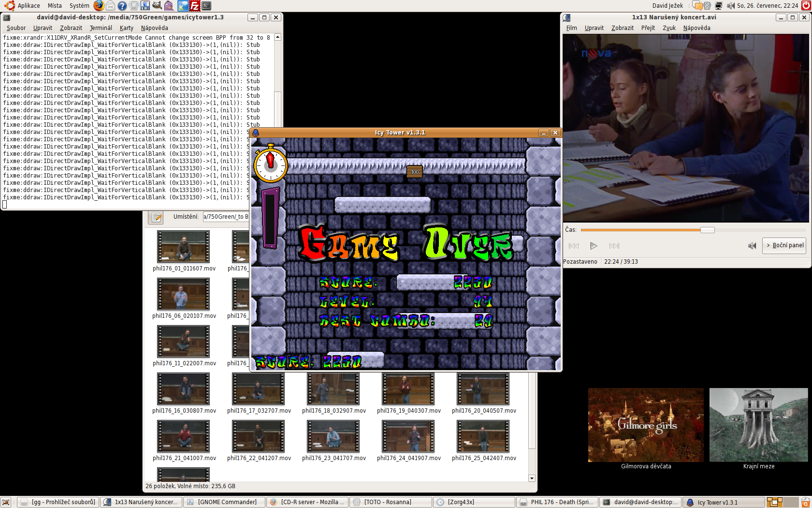812x508 pixels.
Task: Click the Icy Tower stopwatch clock
Action: tap(271, 164)
